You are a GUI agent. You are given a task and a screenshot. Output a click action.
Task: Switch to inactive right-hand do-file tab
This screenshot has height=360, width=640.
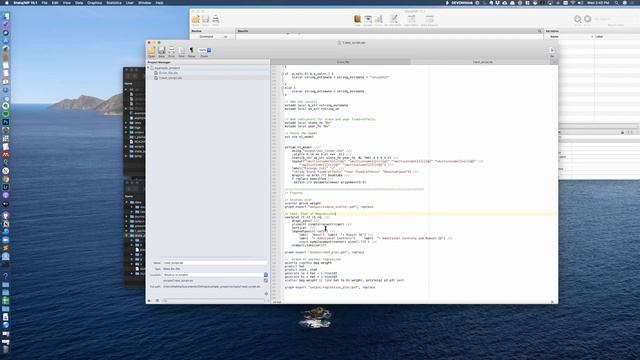(x=482, y=62)
